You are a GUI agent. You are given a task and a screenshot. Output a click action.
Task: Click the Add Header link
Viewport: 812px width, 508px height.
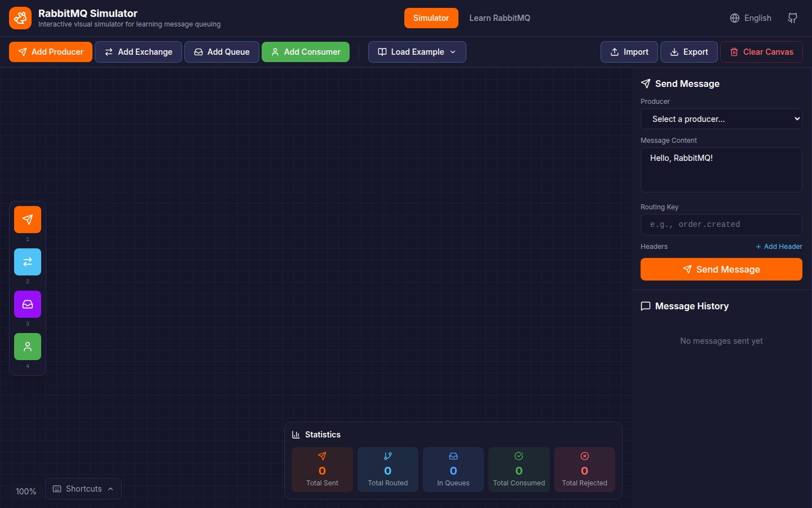tap(779, 247)
